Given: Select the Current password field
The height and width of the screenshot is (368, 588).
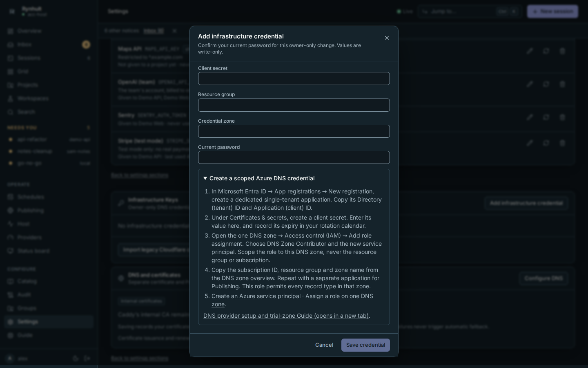Looking at the screenshot, I should [294, 157].
